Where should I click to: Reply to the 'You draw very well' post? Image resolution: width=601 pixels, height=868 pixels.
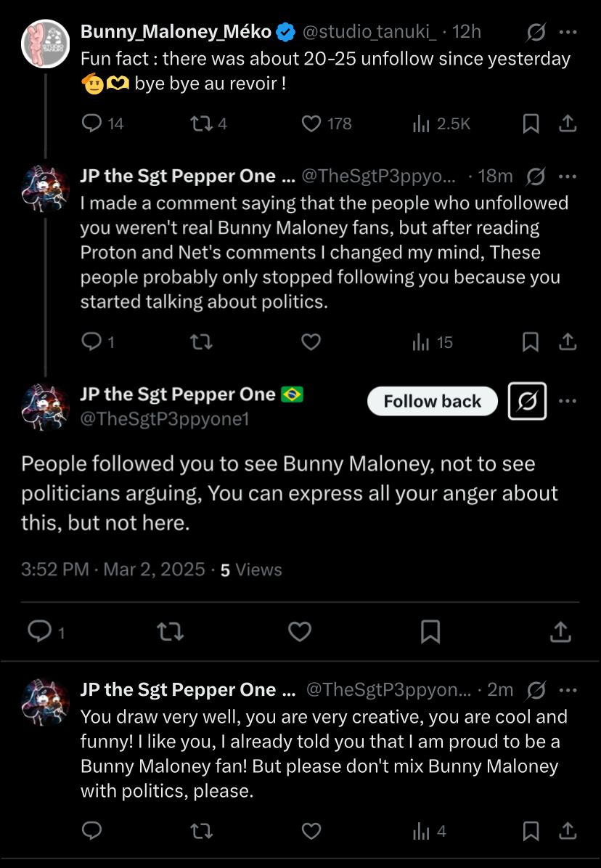coord(92,831)
